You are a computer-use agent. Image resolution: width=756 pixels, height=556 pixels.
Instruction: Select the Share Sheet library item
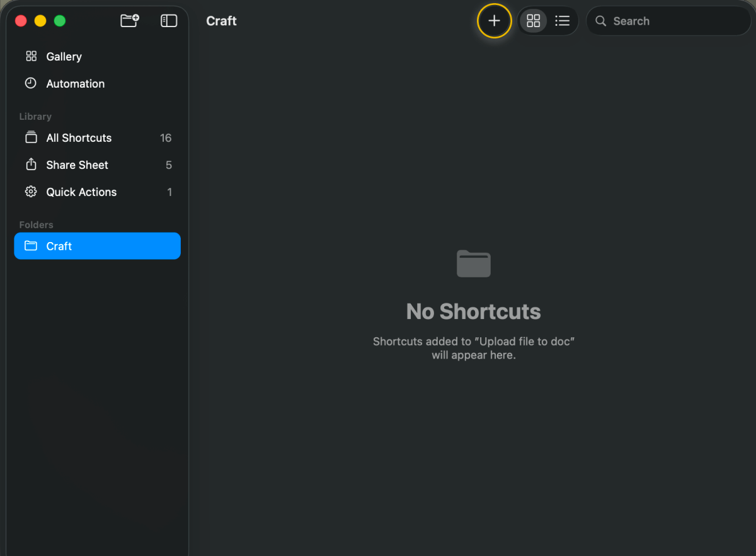[x=76, y=165]
